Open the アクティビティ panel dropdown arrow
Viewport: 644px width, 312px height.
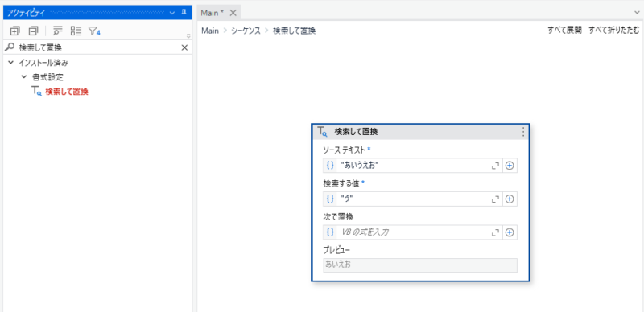coord(172,13)
